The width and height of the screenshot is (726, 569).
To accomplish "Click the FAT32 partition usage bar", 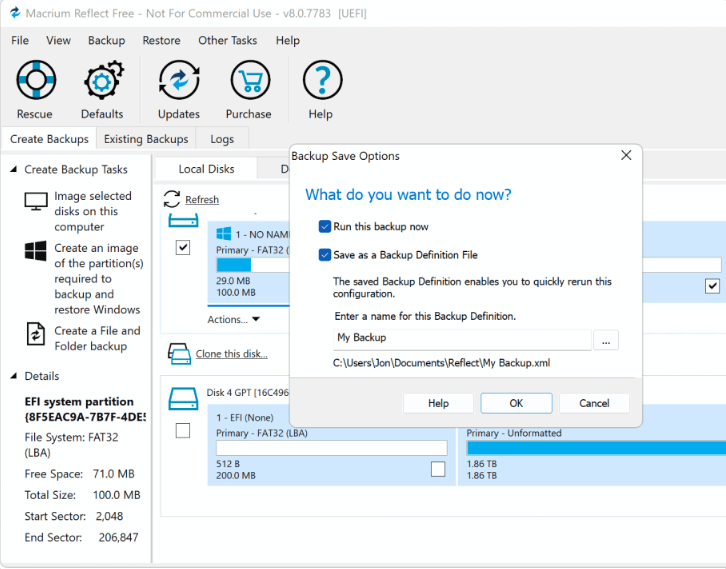I will click(x=250, y=265).
